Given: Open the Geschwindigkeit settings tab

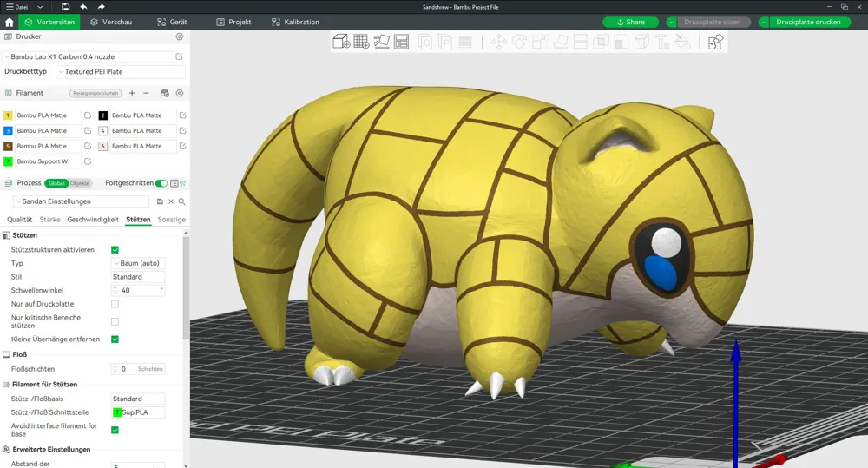Looking at the screenshot, I should 93,220.
